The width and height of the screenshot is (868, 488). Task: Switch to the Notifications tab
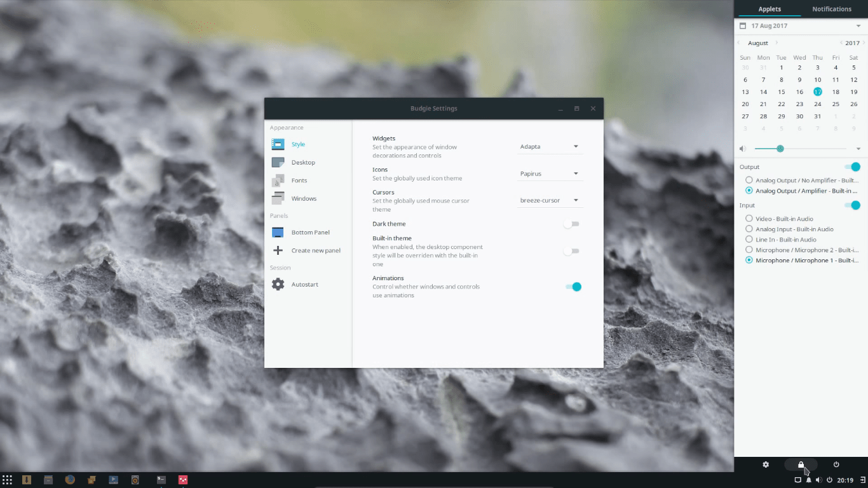pyautogui.click(x=832, y=9)
